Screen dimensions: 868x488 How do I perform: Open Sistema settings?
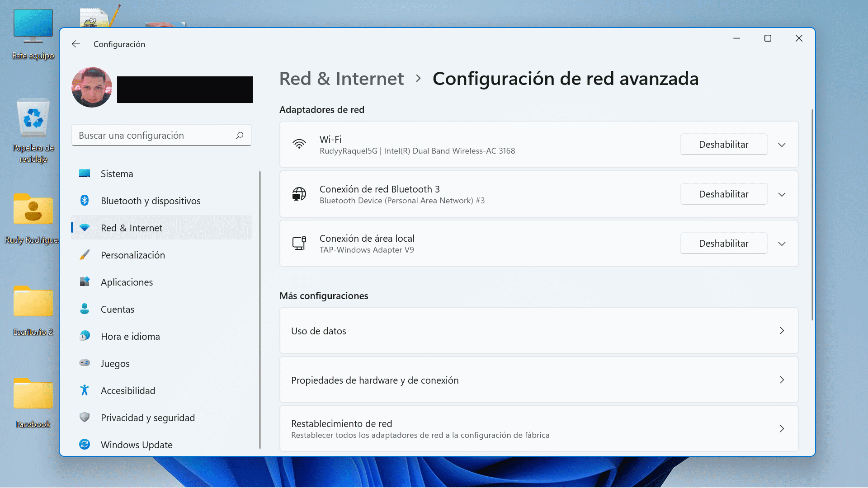[x=161, y=174]
